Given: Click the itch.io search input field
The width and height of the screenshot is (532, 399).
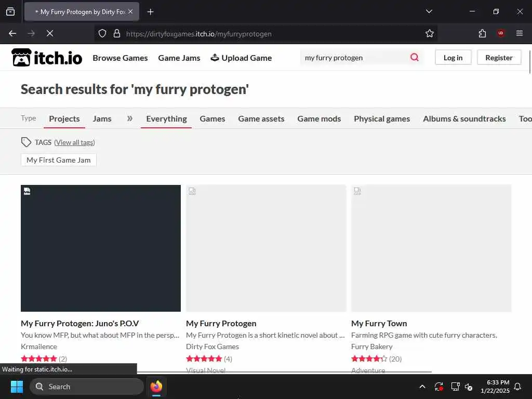Looking at the screenshot, I should coord(354,58).
